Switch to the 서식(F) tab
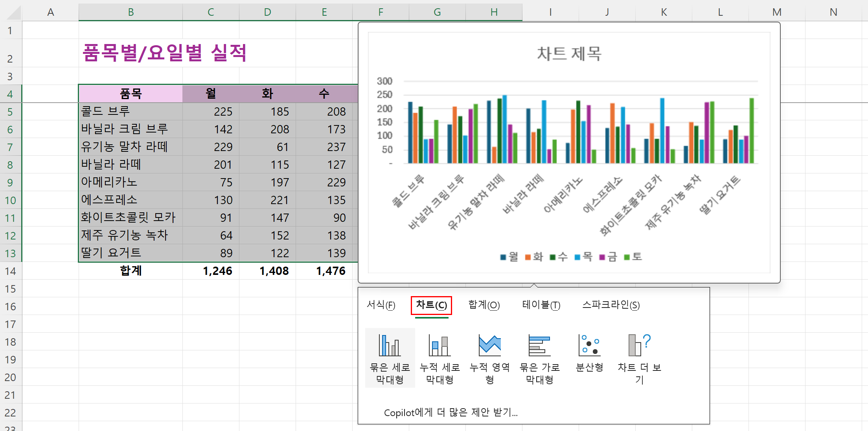The height and width of the screenshot is (431, 868). 381,305
